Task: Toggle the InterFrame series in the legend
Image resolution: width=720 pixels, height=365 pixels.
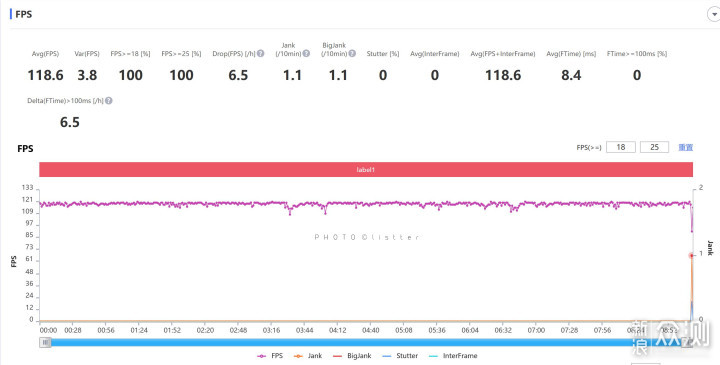Action: [x=452, y=356]
